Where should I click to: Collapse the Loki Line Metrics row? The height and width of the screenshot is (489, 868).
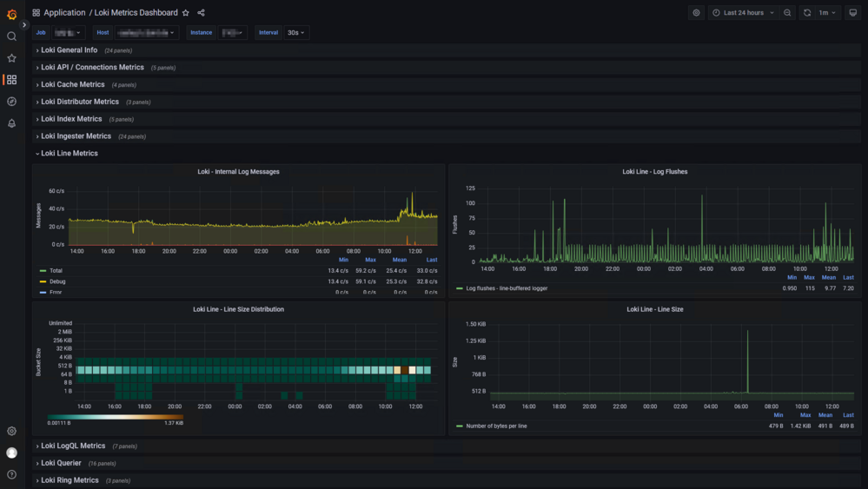coord(70,153)
